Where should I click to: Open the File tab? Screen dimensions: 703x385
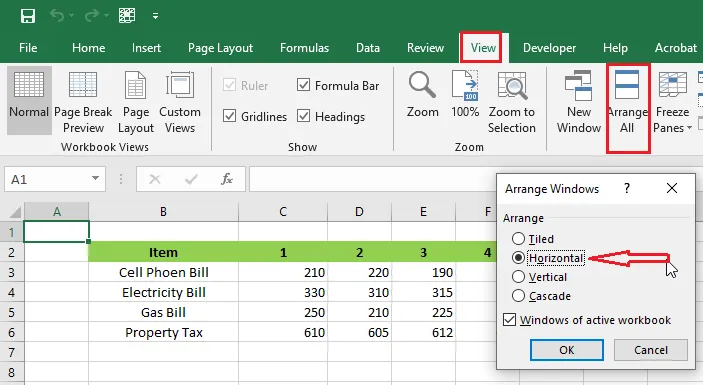pyautogui.click(x=28, y=48)
